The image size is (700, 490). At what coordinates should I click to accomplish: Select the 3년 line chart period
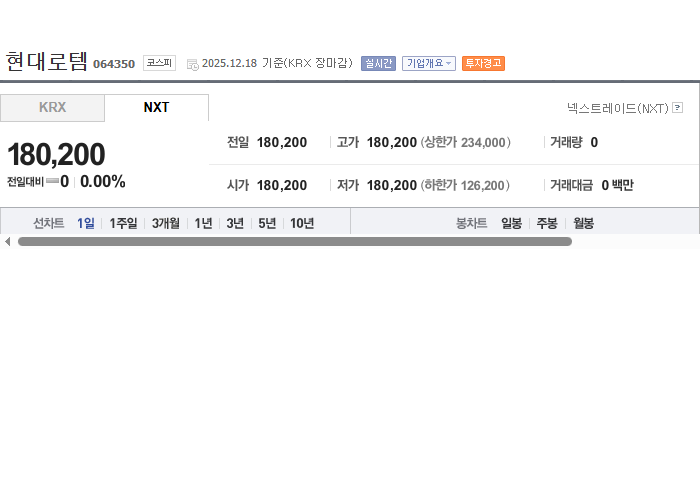click(235, 223)
